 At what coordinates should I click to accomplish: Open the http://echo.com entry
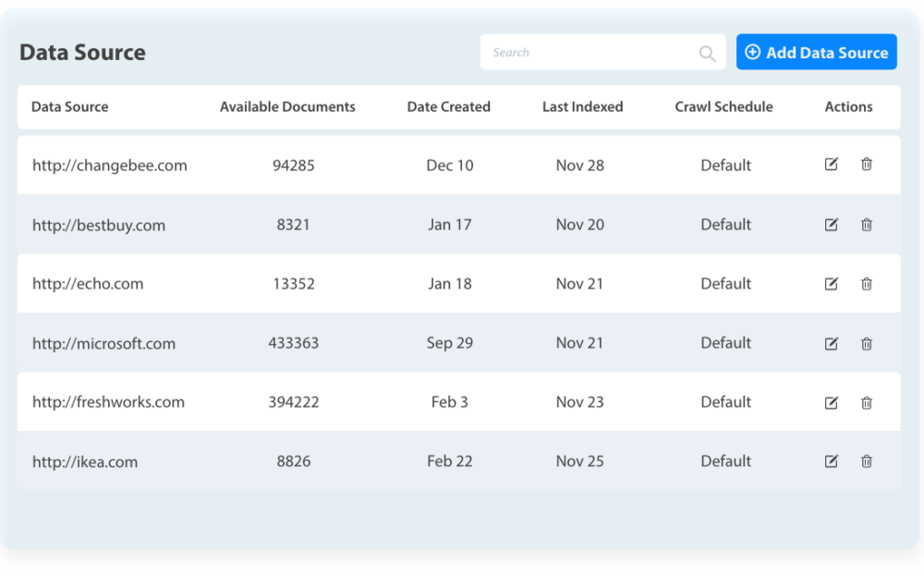pos(88,284)
